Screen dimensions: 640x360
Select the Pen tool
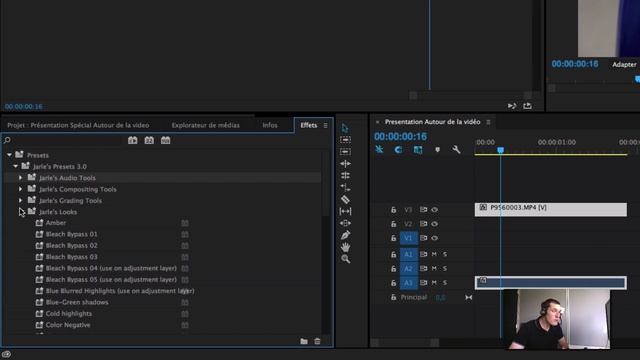[x=345, y=235]
